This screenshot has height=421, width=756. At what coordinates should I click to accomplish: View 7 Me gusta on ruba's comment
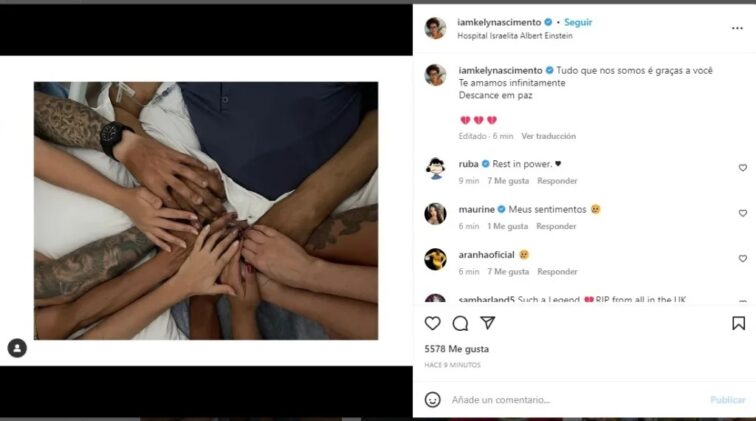tap(508, 181)
